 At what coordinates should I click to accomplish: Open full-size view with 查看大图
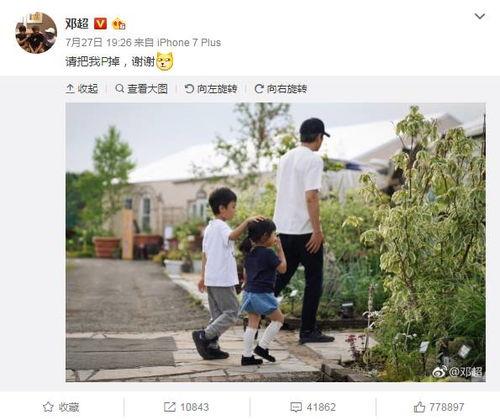(141, 89)
